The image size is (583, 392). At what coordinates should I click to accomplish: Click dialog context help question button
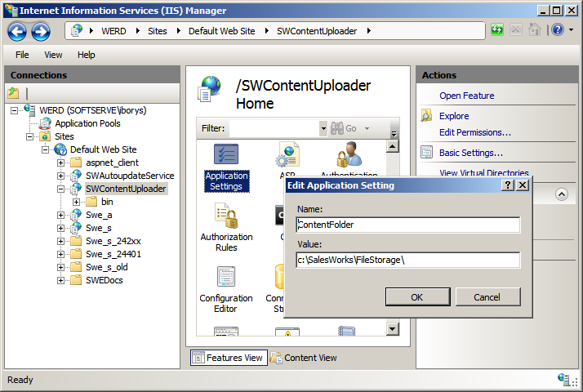point(508,185)
